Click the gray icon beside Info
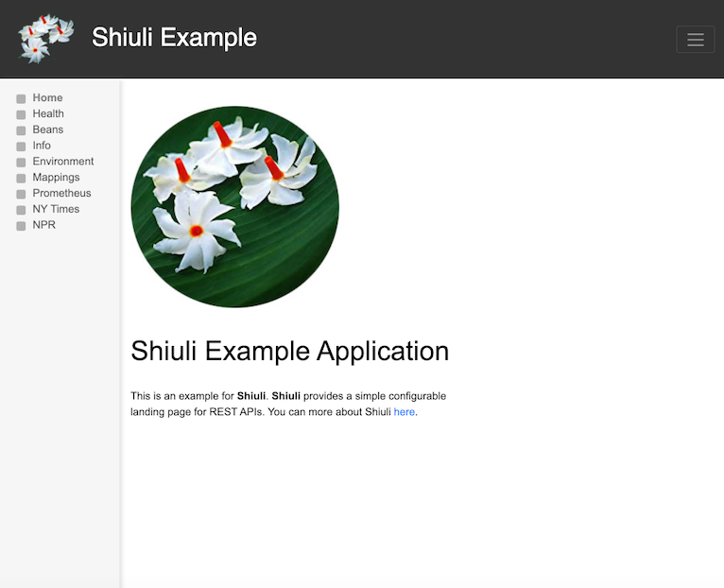724x588 pixels. point(21,147)
